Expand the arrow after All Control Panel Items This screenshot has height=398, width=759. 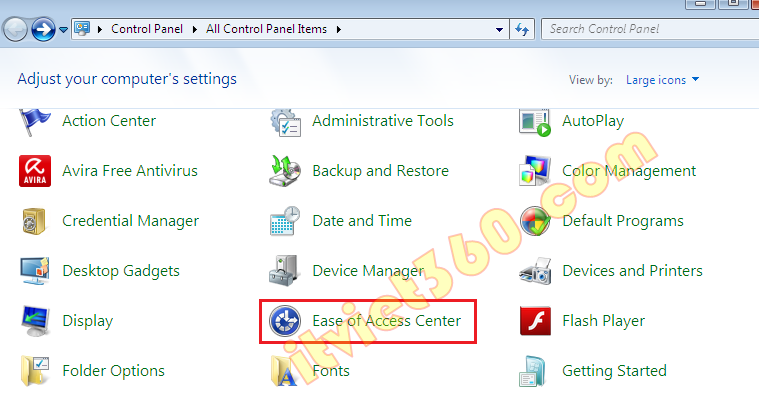pyautogui.click(x=339, y=30)
